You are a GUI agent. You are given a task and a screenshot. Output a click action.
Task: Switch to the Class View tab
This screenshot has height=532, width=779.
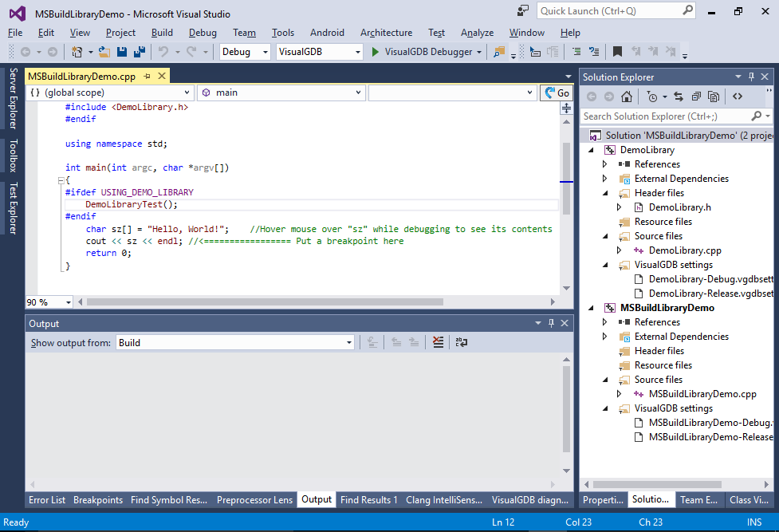coord(749,499)
